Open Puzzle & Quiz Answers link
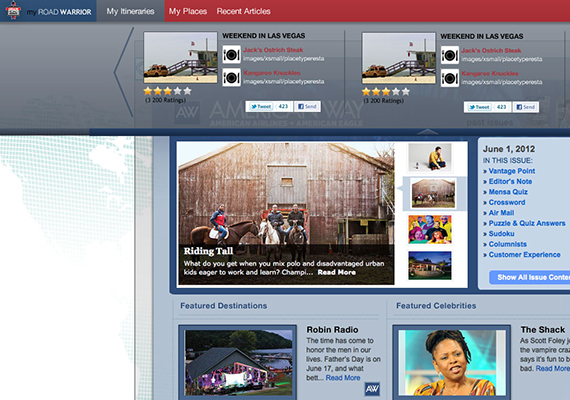 tap(527, 223)
